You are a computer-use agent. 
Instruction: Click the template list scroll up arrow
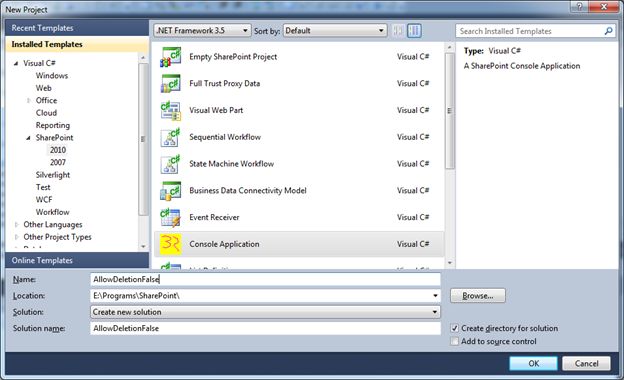click(x=450, y=48)
